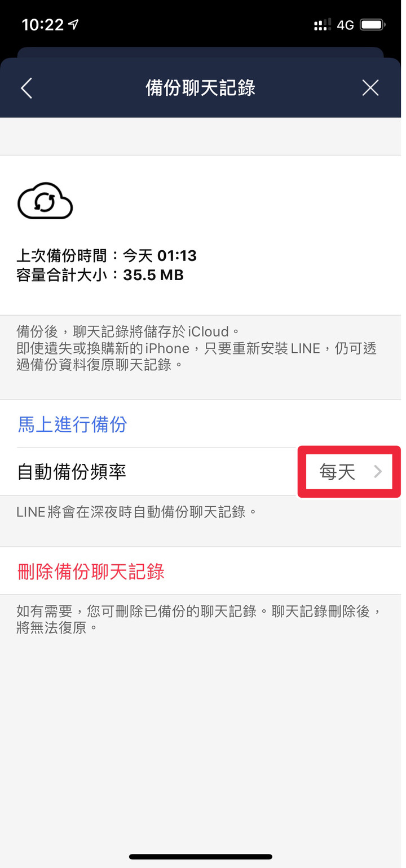Viewport: 406px width, 868px height.
Task: Tap 馬上進行備份 to back up now
Action: point(72,424)
